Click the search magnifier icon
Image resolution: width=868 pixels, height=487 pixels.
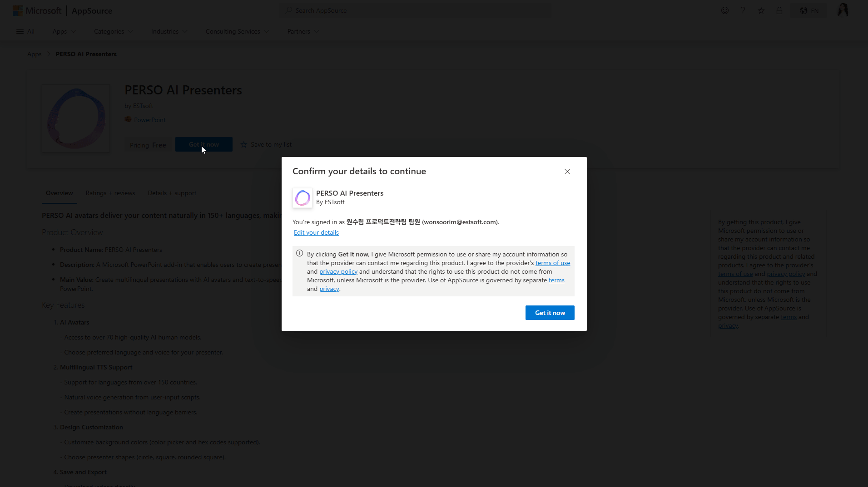[288, 10]
